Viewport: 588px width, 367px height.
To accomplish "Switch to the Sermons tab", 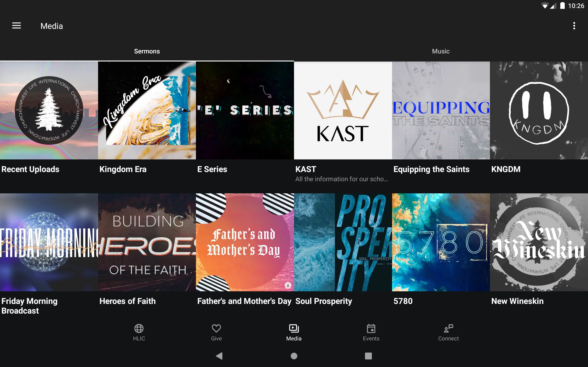I will coord(147,51).
